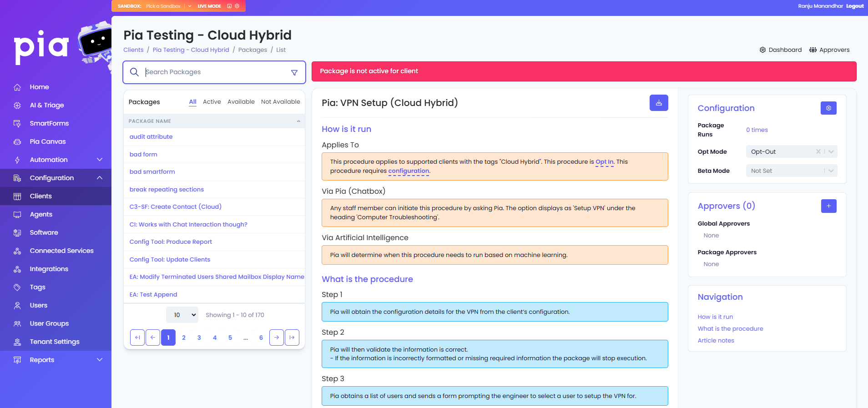The height and width of the screenshot is (408, 868).
Task: Select the Not Available packages tab
Action: tap(281, 102)
